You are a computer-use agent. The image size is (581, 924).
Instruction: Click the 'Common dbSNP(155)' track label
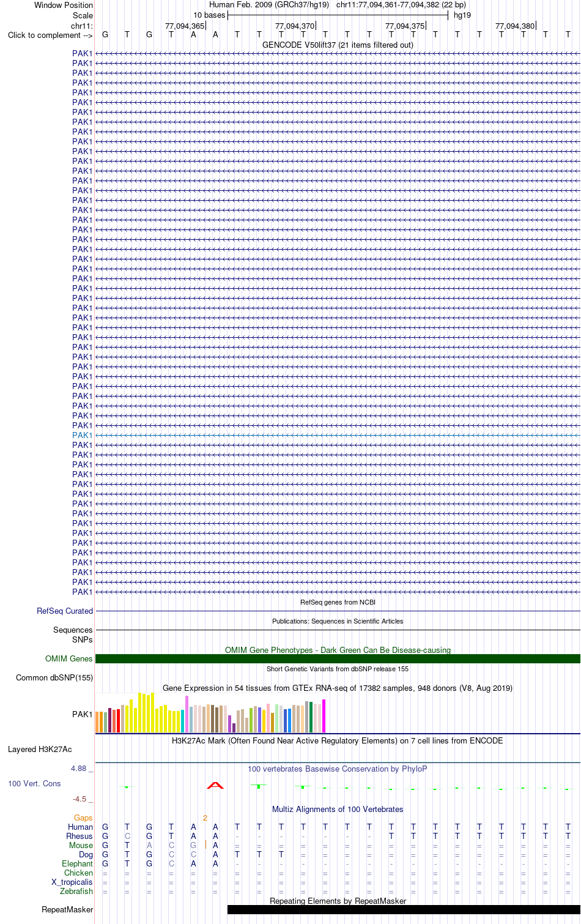point(54,677)
